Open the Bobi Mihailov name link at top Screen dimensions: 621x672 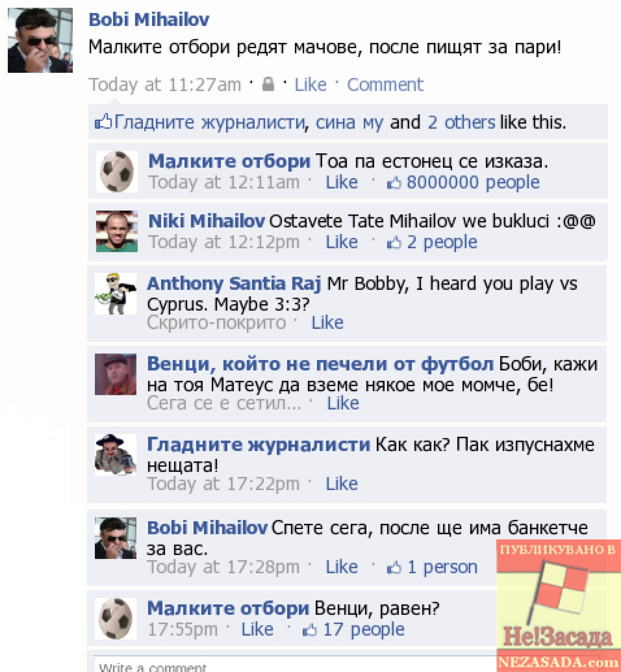[x=149, y=19]
